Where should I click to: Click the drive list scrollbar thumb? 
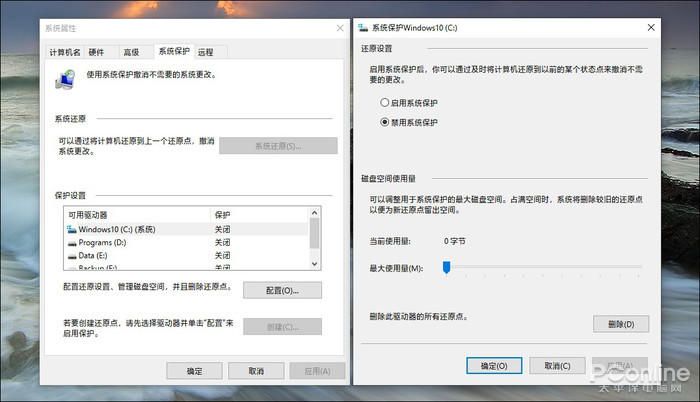[315, 233]
